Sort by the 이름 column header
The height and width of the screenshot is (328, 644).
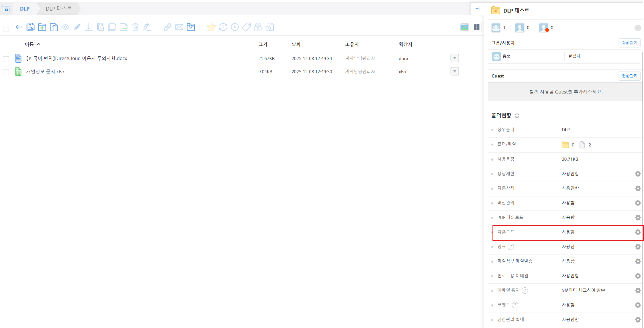[29, 44]
